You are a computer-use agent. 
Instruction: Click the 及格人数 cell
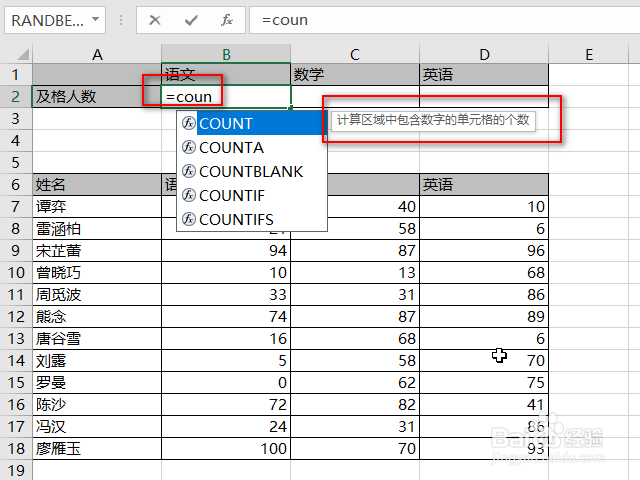[x=97, y=97]
